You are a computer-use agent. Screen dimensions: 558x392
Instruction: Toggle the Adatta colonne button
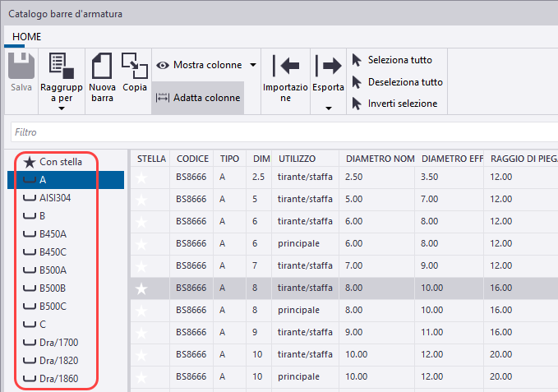click(198, 97)
